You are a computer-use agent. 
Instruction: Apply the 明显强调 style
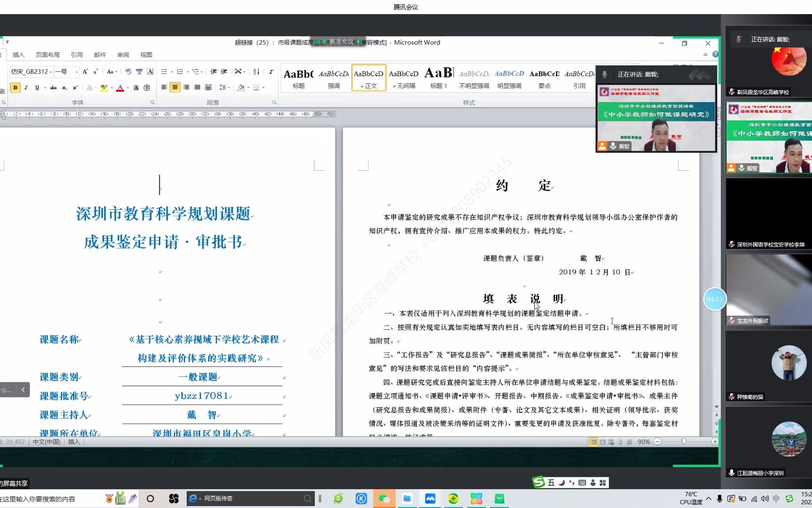pyautogui.click(x=509, y=79)
